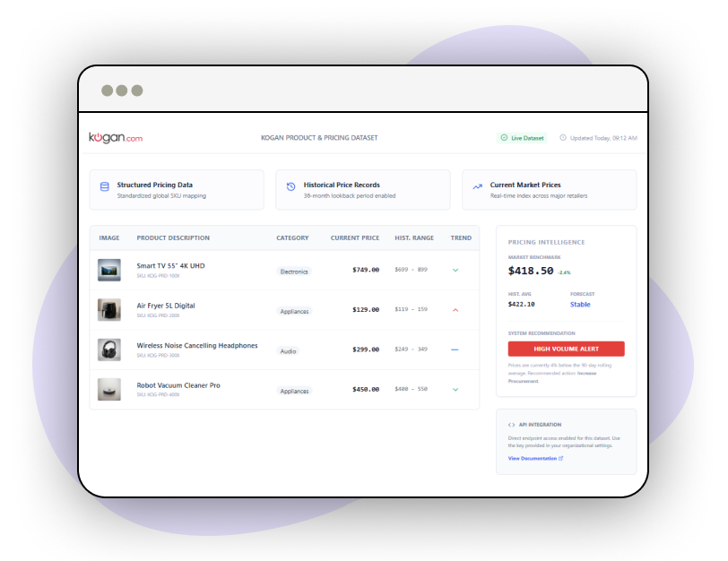The image size is (728, 561).
Task: Click the Structured Pricing Data database icon
Action: pos(105,186)
